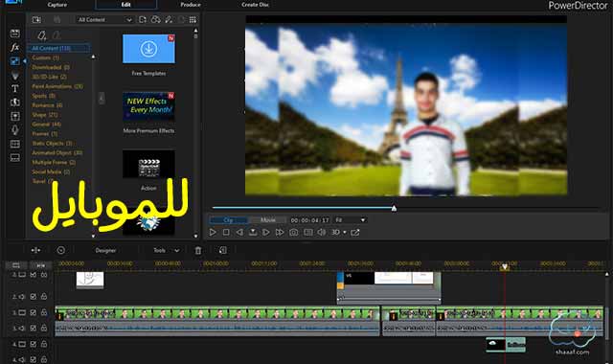Screen dimensions: 613x364
Task: Open the Audio Mixing Room icon
Action: [x=15, y=116]
